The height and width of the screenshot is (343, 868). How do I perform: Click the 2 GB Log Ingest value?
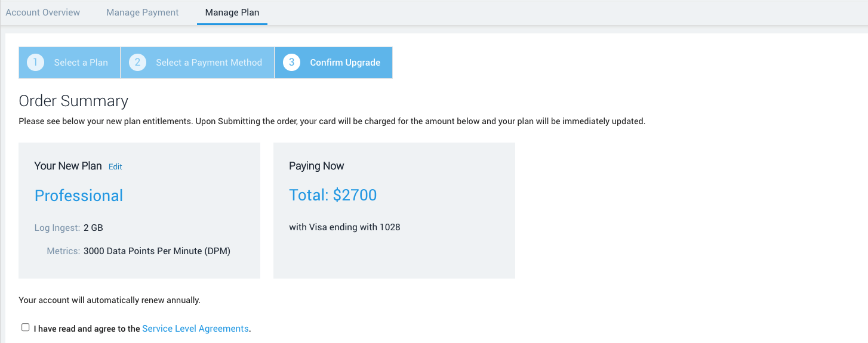click(x=93, y=227)
